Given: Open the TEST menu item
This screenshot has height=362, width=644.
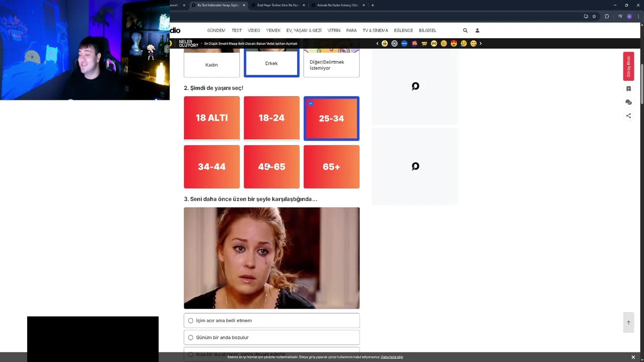Looking at the screenshot, I should point(236,30).
